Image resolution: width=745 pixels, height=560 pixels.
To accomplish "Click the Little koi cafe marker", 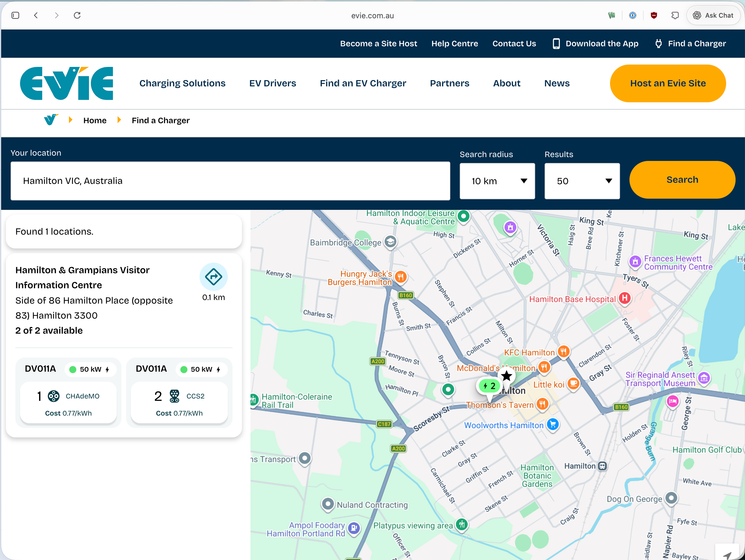I will tap(573, 384).
